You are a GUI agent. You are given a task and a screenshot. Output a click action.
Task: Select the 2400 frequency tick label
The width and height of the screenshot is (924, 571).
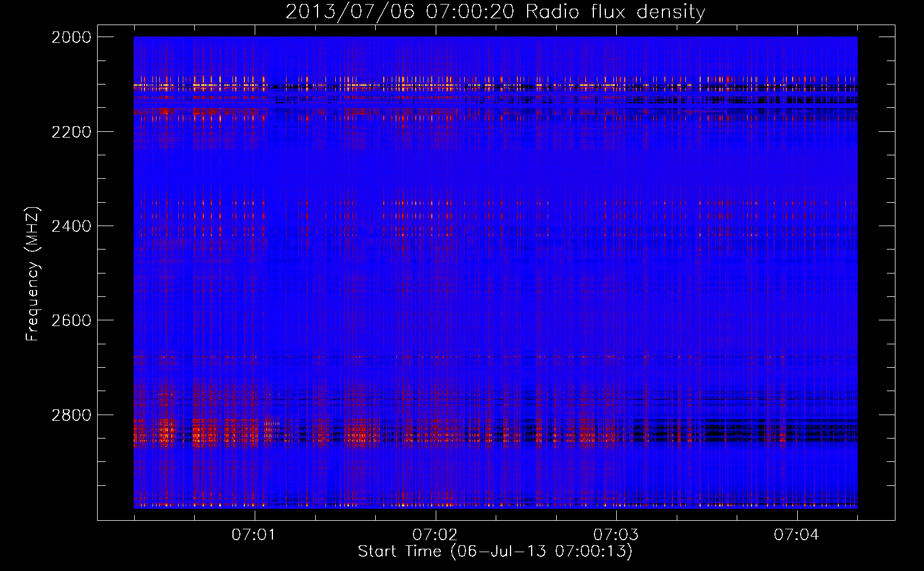coord(71,226)
